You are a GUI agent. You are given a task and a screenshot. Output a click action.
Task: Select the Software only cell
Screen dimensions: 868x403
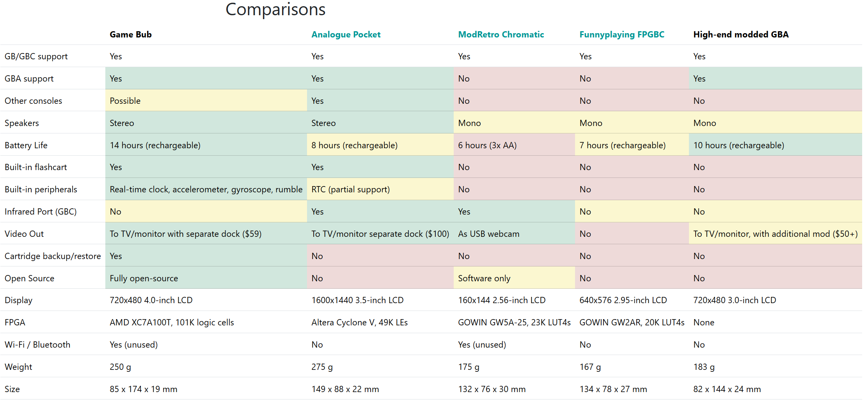click(484, 278)
